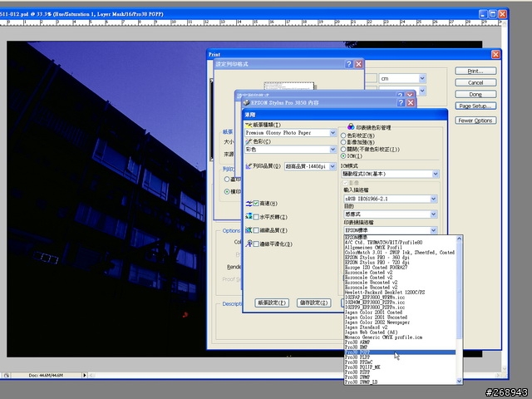The image size is (532, 399).
Task: Select the 關閉(不做色彩校正) radio button
Action: tap(343, 150)
